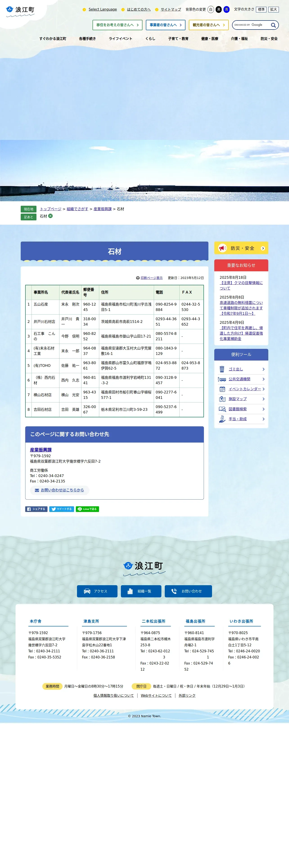
Task: Click the hand coin icon for 手当・助成
Action: click(x=222, y=419)
